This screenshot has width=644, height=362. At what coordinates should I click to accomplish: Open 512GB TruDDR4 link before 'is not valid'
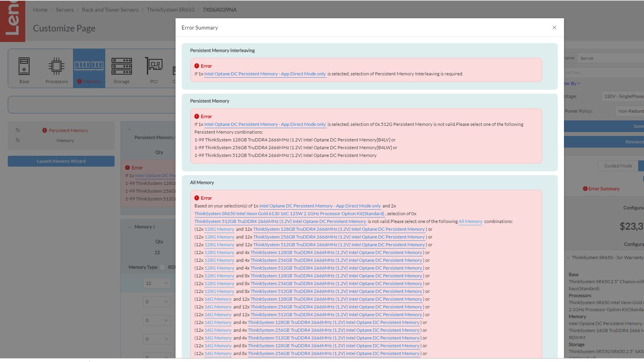tap(280, 221)
